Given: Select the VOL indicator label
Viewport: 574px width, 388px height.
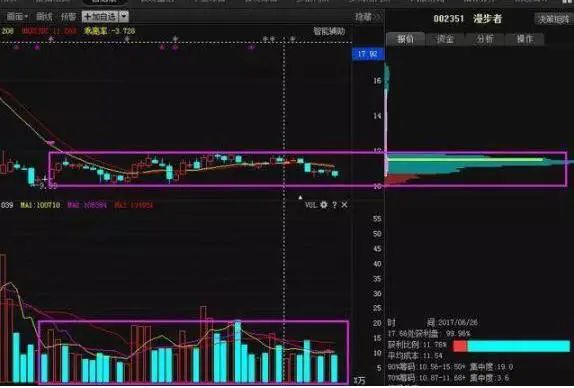Looking at the screenshot, I should click(310, 205).
